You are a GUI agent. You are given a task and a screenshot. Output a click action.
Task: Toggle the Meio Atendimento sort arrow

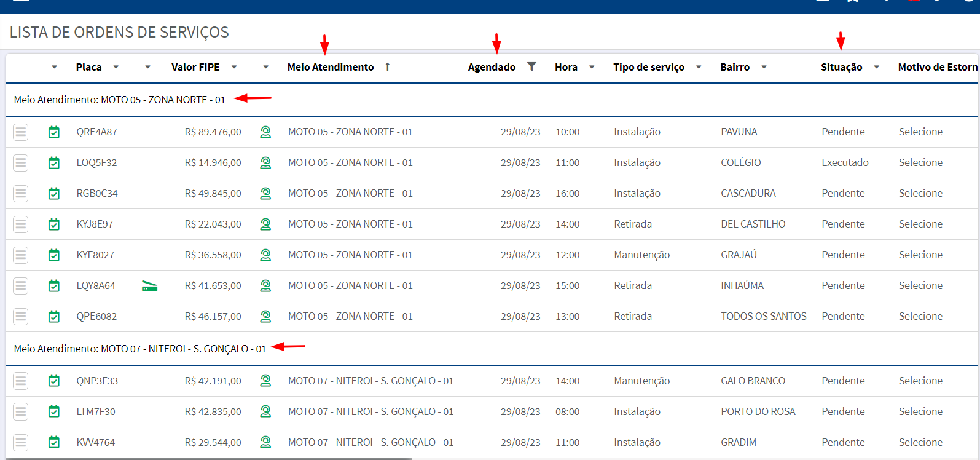pyautogui.click(x=388, y=66)
